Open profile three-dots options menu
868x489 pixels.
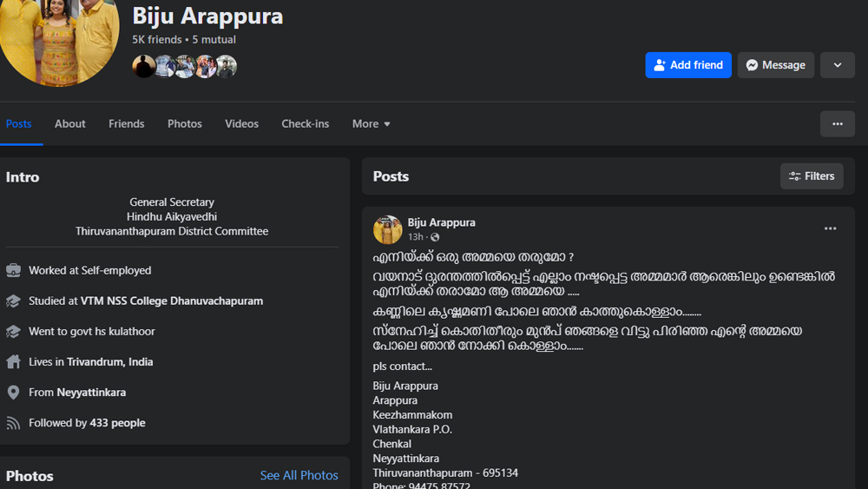tap(837, 124)
